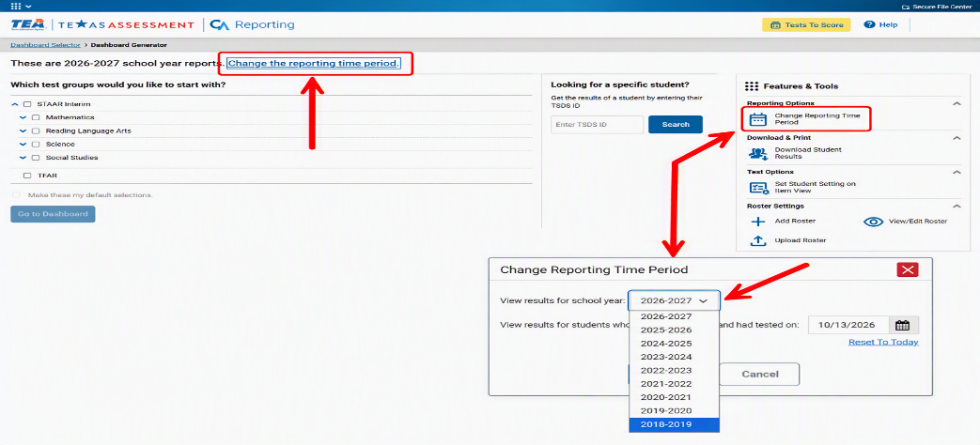Check the STAAR Interim checkbox
980x445 pixels.
(x=27, y=104)
